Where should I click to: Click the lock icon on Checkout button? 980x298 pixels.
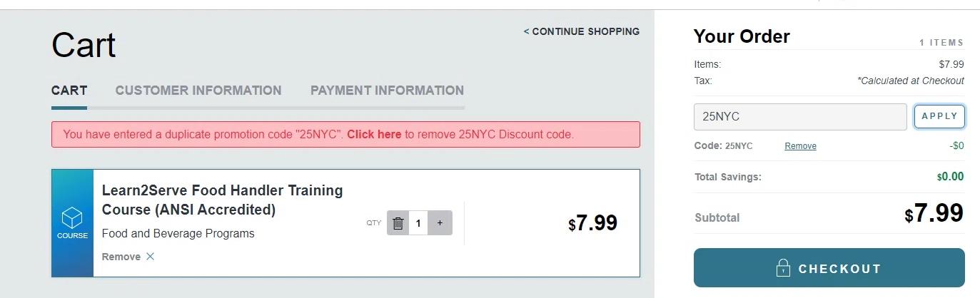(783, 268)
